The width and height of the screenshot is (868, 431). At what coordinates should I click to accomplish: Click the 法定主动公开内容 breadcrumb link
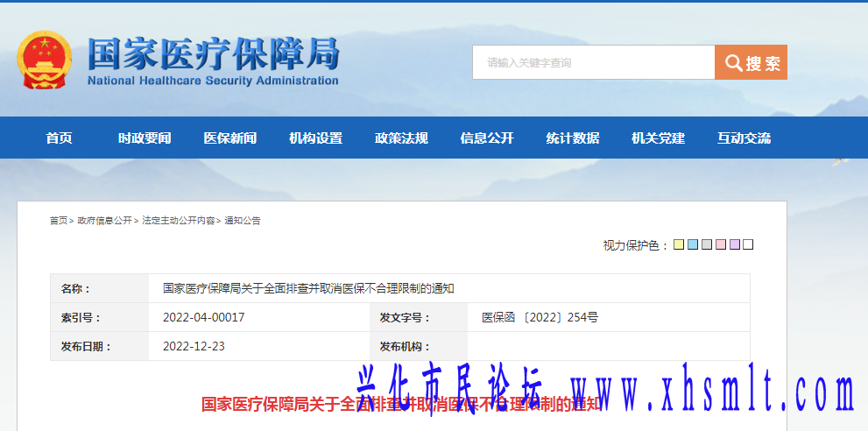[179, 221]
